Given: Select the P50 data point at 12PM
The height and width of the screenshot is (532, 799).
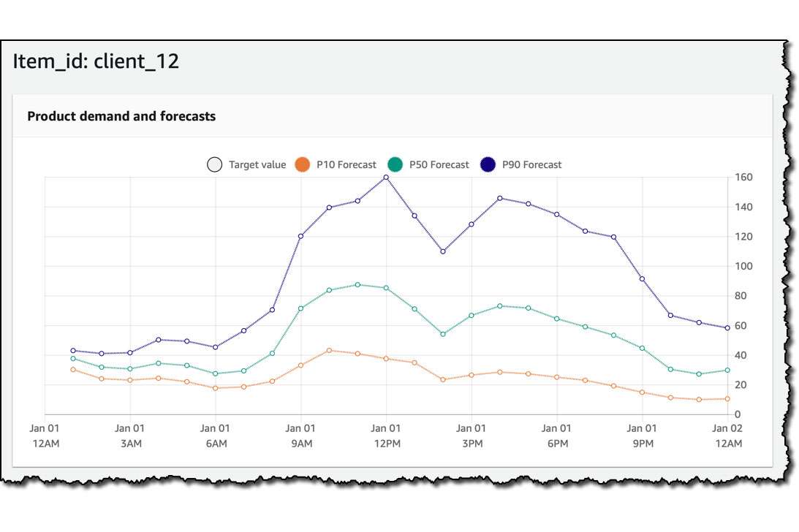Looking at the screenshot, I should coord(386,288).
